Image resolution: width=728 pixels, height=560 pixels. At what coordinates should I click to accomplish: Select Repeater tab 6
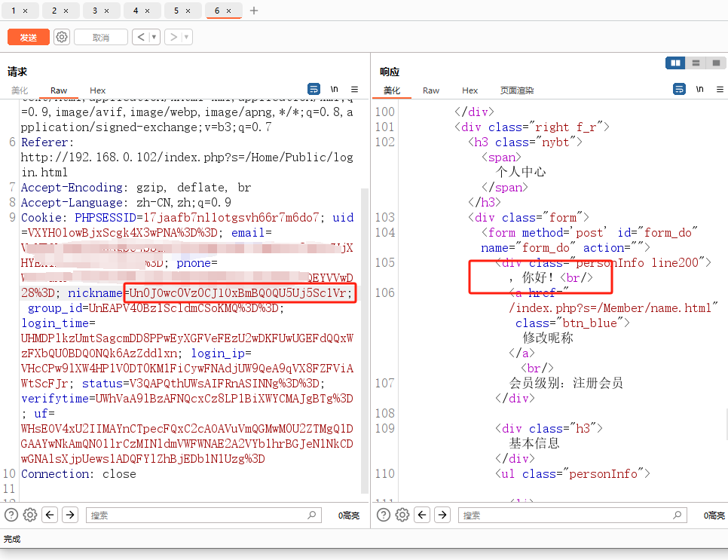click(217, 11)
